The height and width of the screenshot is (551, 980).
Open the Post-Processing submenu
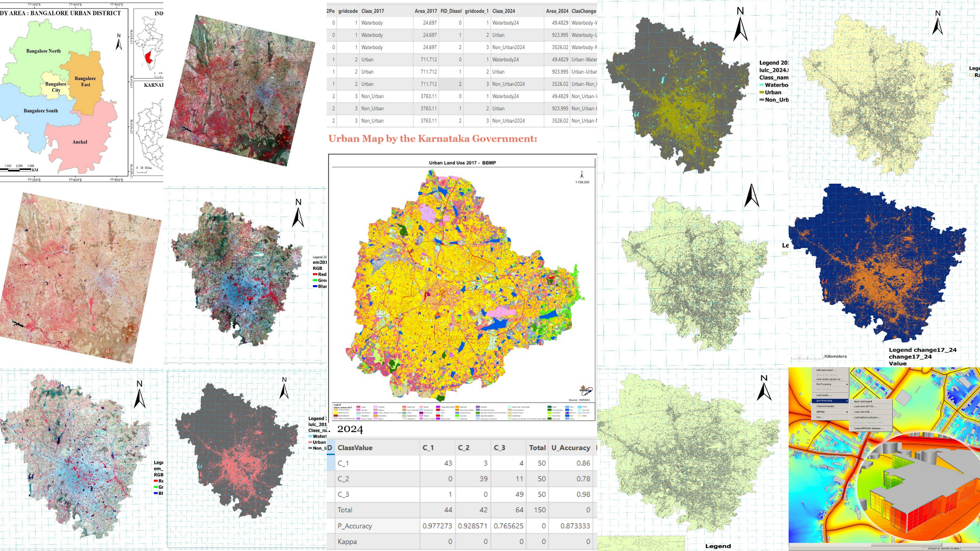pyautogui.click(x=824, y=401)
